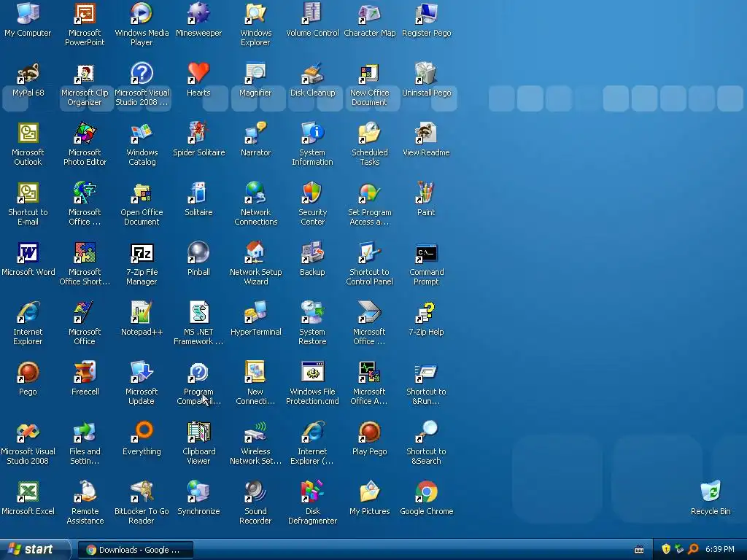Select the Microsoft Excel icon

[x=28, y=491]
